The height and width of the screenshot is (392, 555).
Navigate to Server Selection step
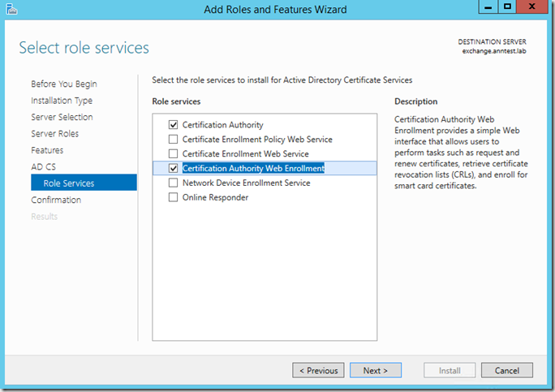coord(62,118)
